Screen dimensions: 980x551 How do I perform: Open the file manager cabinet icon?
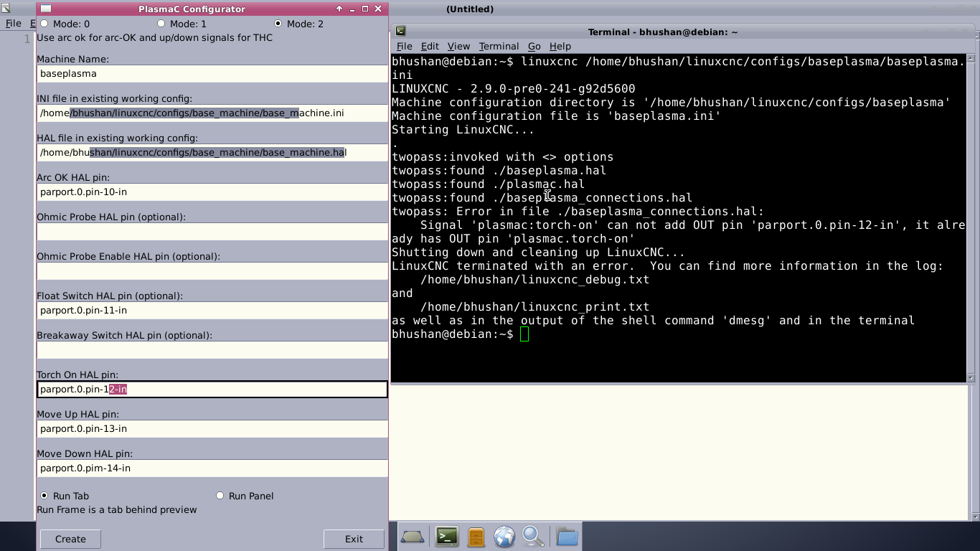click(476, 537)
